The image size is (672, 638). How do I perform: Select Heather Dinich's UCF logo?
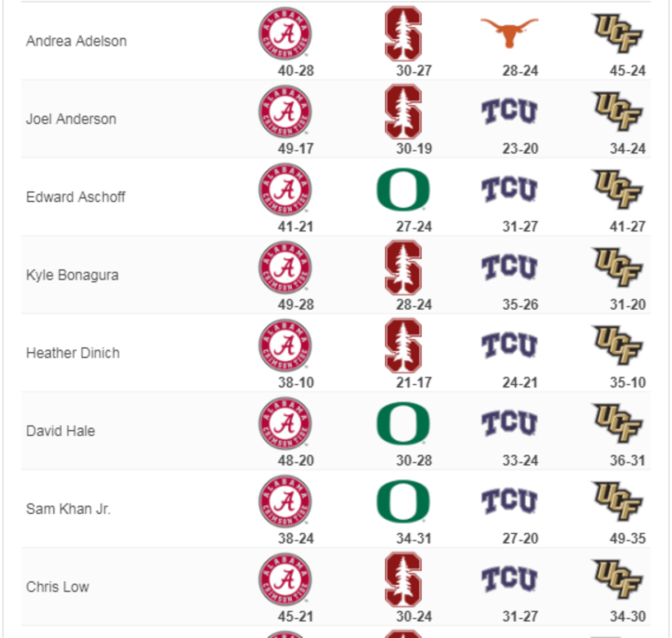[617, 346]
